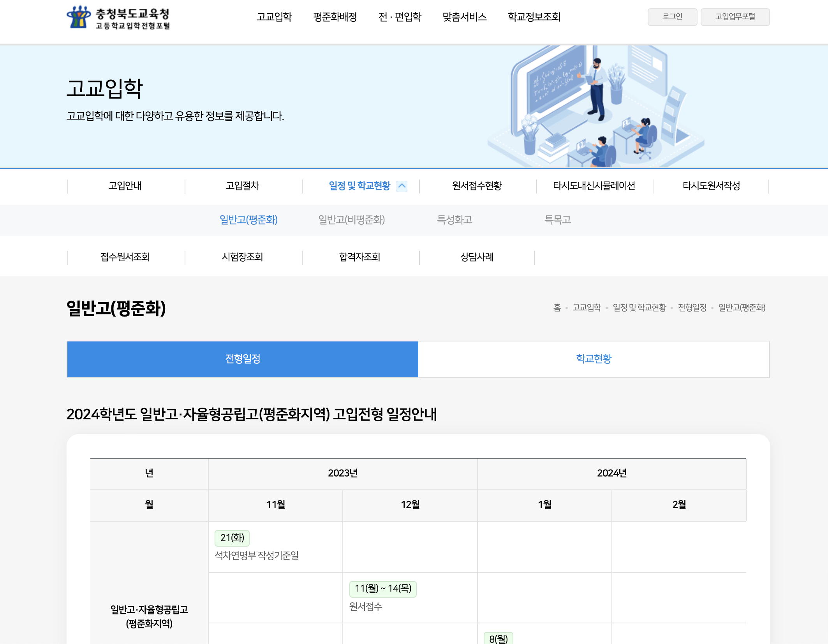Open 타시도내신시뮬레이션
Viewport: 828px width, 644px height.
pyautogui.click(x=595, y=186)
